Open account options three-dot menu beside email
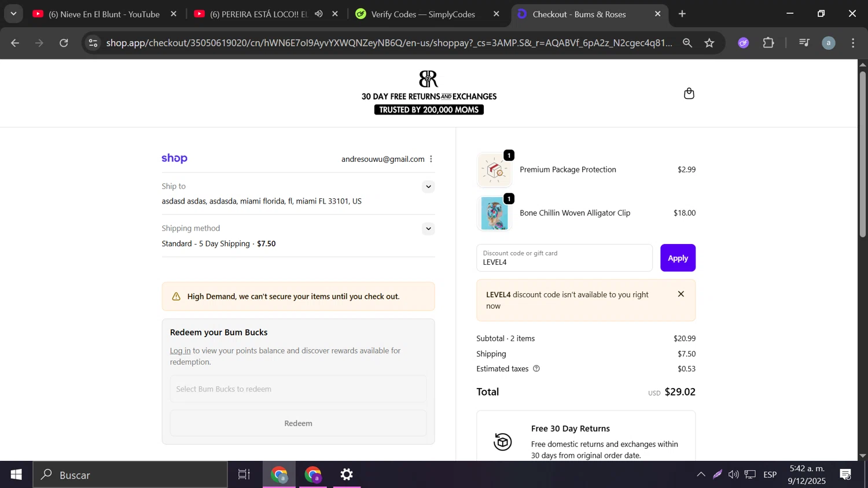Viewport: 868px width, 488px height. (431, 159)
